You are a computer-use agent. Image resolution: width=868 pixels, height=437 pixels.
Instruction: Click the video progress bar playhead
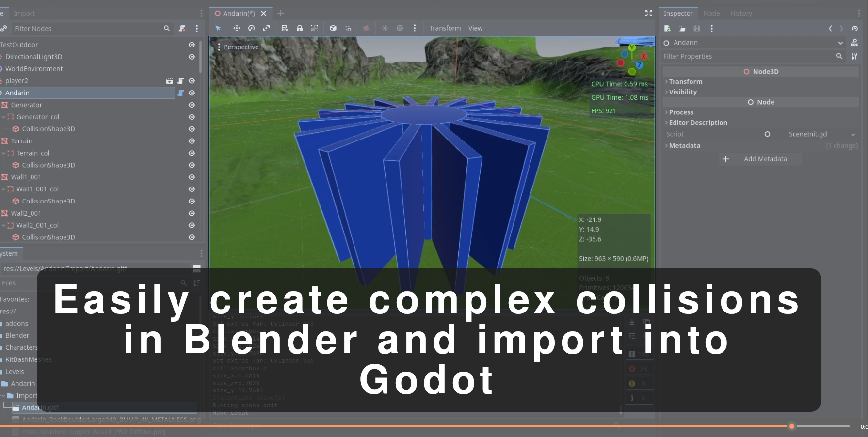tap(792, 426)
